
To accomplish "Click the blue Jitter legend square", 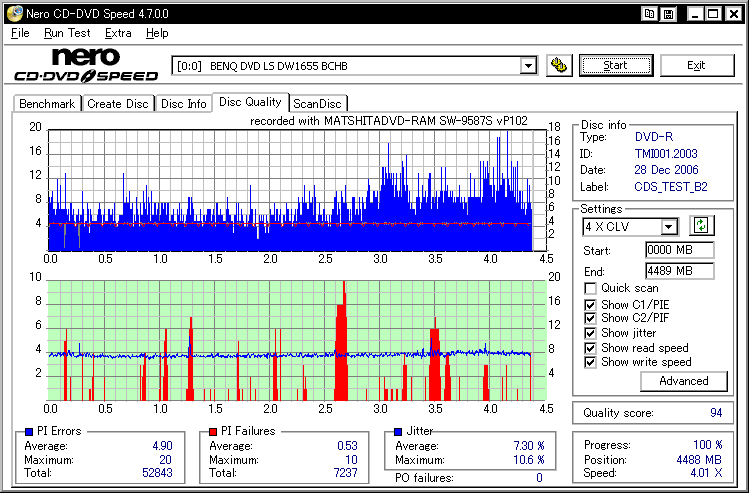I will [x=398, y=431].
